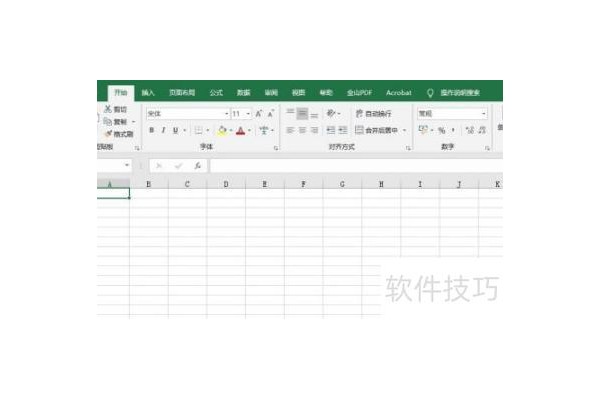Viewport: 600px width, 400px height.
Task: Open the Font (字体) group dialog launcher
Action: coord(276,148)
